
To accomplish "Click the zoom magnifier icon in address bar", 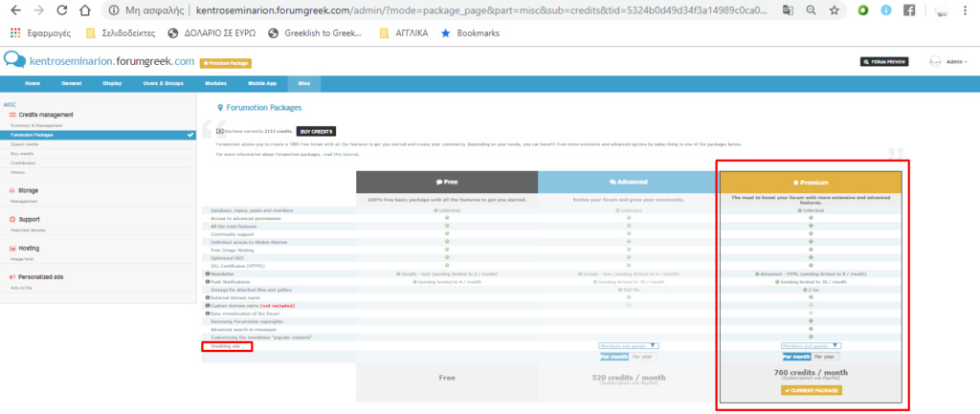I will point(811,11).
